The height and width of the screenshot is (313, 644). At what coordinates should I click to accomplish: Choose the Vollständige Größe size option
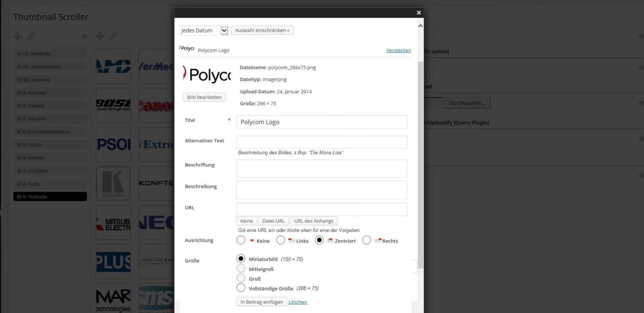(x=241, y=288)
